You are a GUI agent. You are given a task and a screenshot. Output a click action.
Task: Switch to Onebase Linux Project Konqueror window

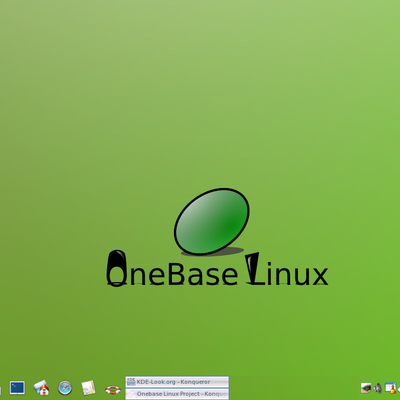[x=177, y=394]
